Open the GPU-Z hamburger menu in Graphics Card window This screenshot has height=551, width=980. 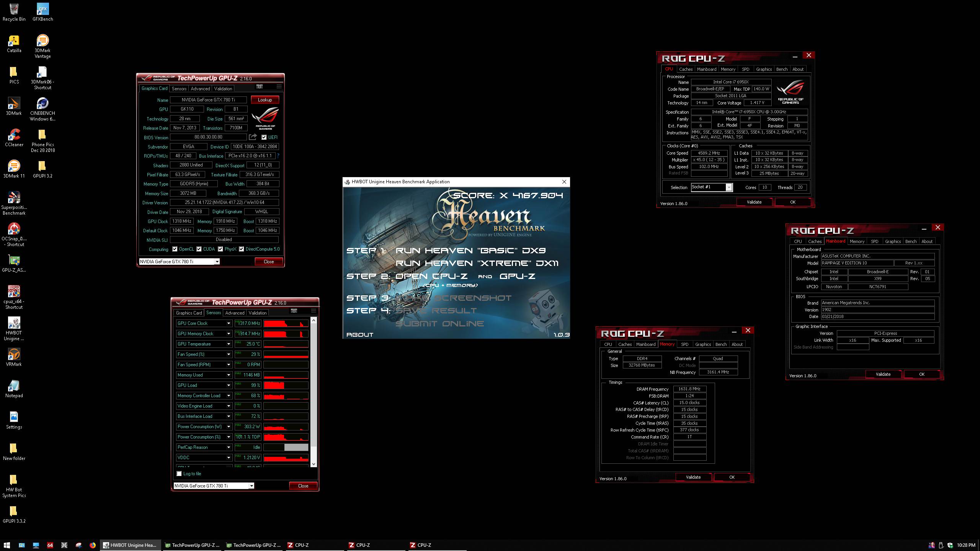point(279,86)
